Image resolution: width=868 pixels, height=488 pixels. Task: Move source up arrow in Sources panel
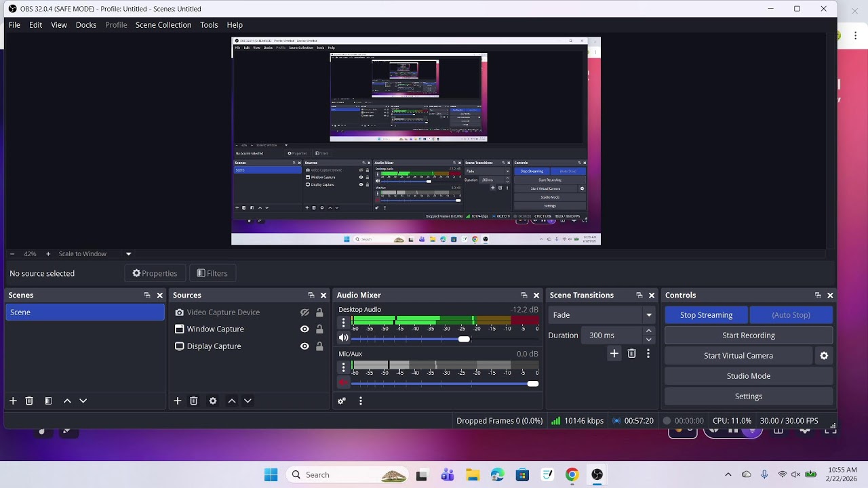(232, 401)
